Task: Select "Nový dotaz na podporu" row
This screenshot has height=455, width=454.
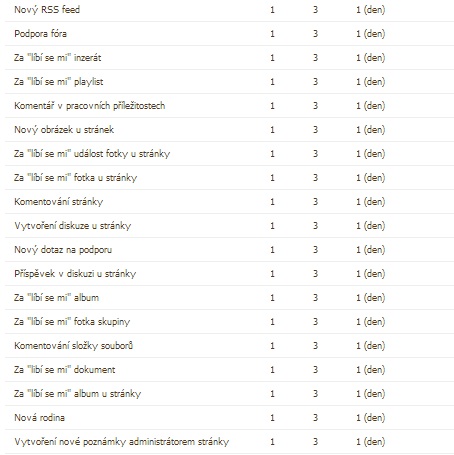Action: point(229,250)
